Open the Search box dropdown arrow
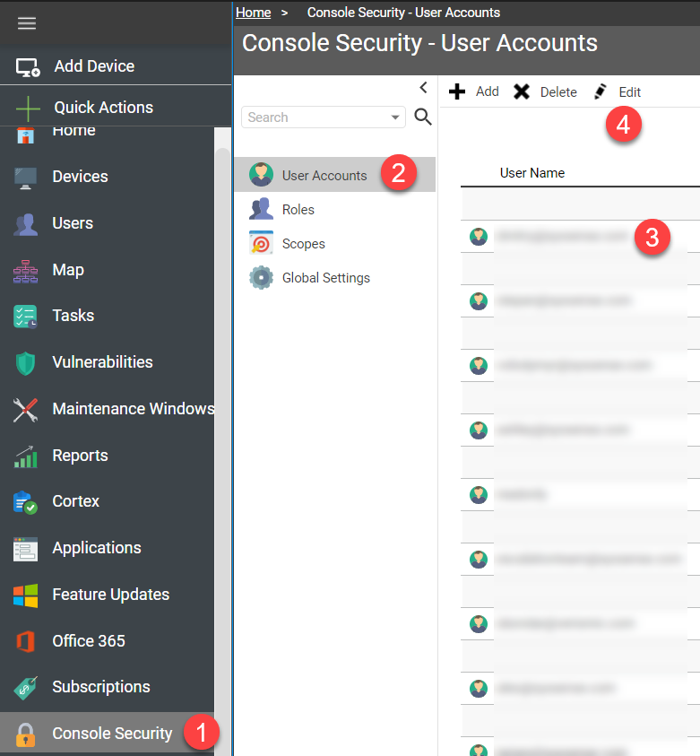 (x=395, y=117)
